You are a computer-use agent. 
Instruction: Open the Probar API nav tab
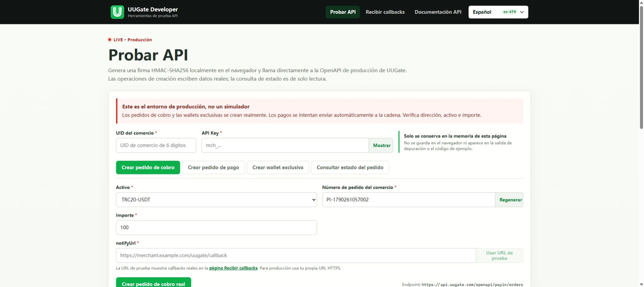click(x=342, y=12)
